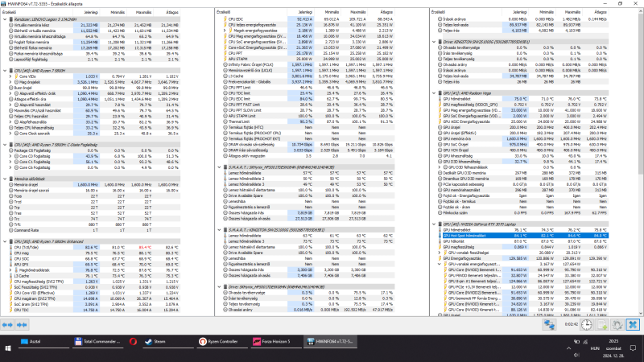This screenshot has width=644, height=362.
Task: Select the Busz órajel row
Action: coord(93,88)
